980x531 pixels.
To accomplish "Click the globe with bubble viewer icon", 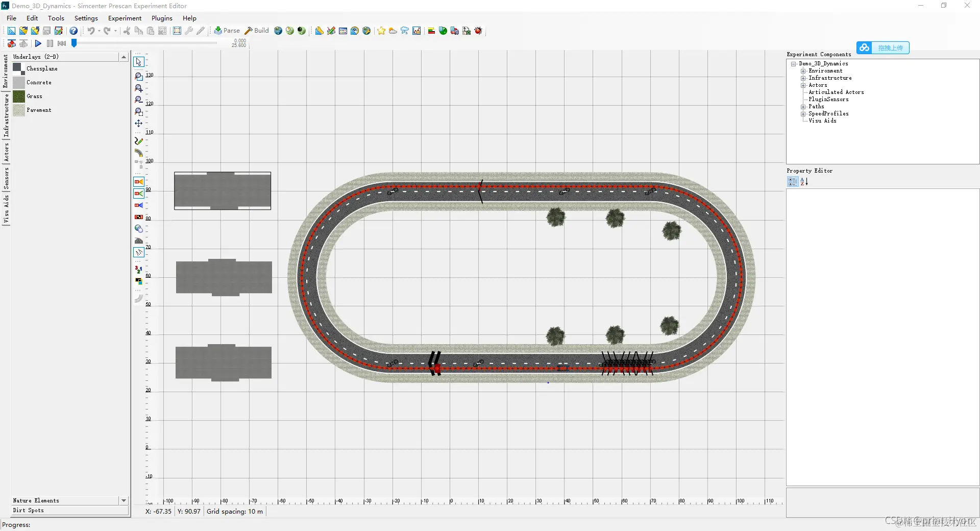I will pos(139,229).
